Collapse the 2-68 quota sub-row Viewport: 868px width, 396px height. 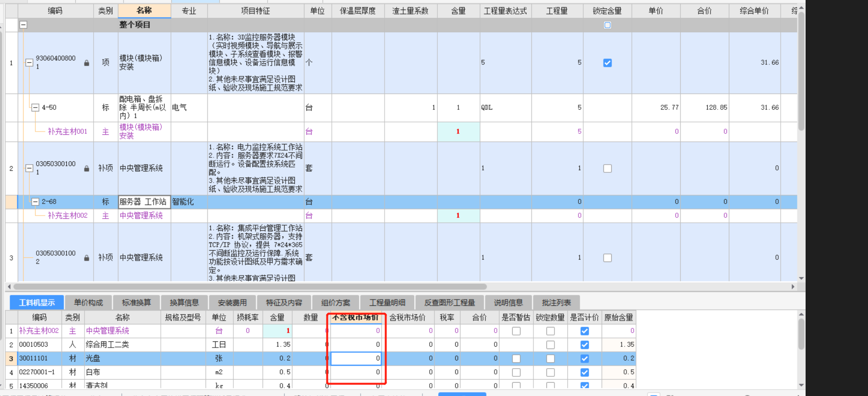35,202
